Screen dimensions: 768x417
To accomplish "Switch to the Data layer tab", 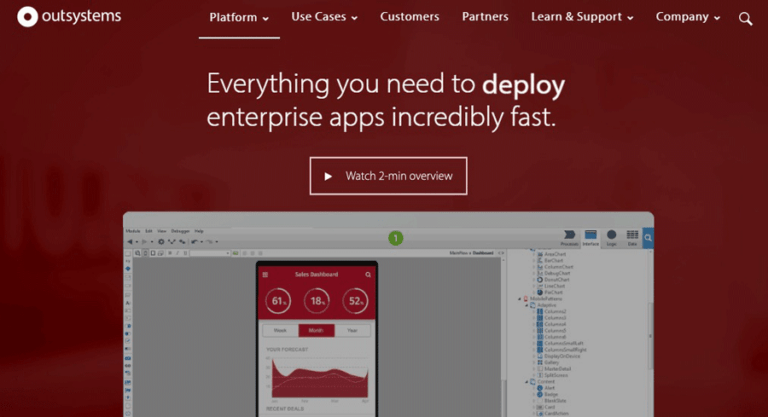I will coord(632,238).
